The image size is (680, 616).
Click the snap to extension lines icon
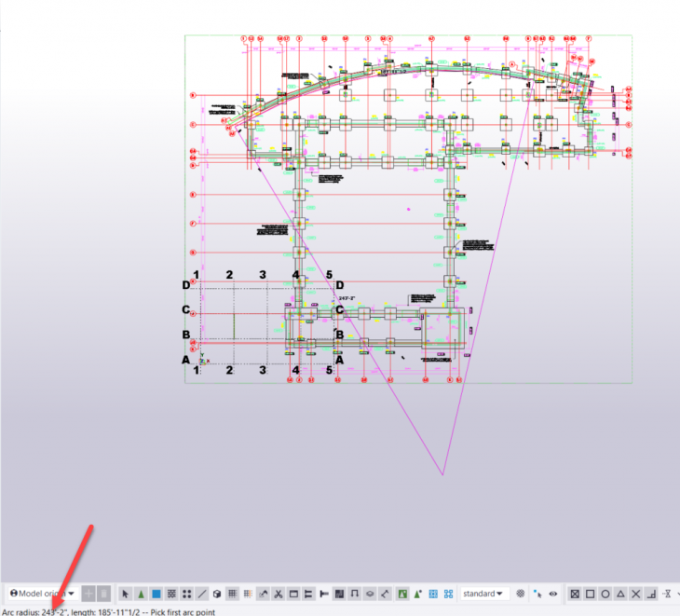coord(667,594)
